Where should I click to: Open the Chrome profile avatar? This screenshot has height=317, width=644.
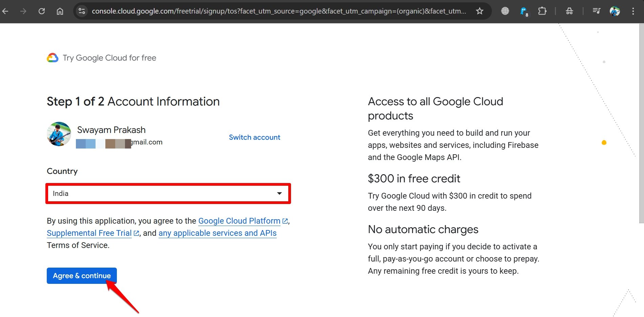[615, 11]
